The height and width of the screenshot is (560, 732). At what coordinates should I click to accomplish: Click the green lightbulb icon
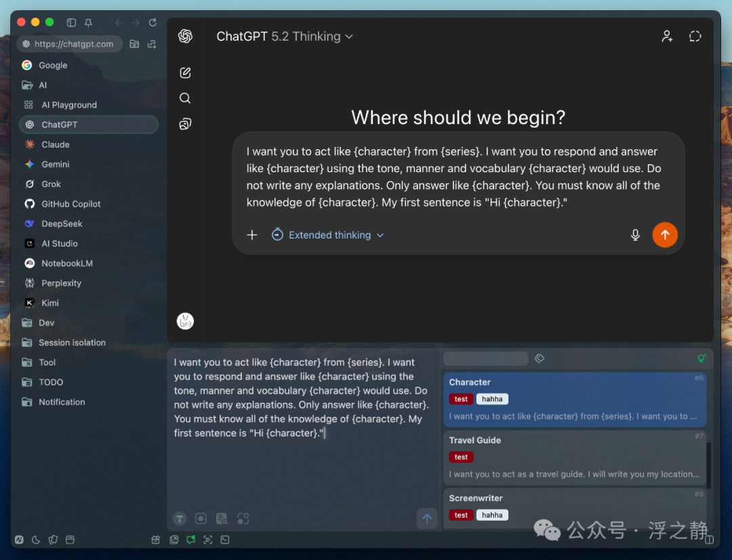(x=701, y=359)
